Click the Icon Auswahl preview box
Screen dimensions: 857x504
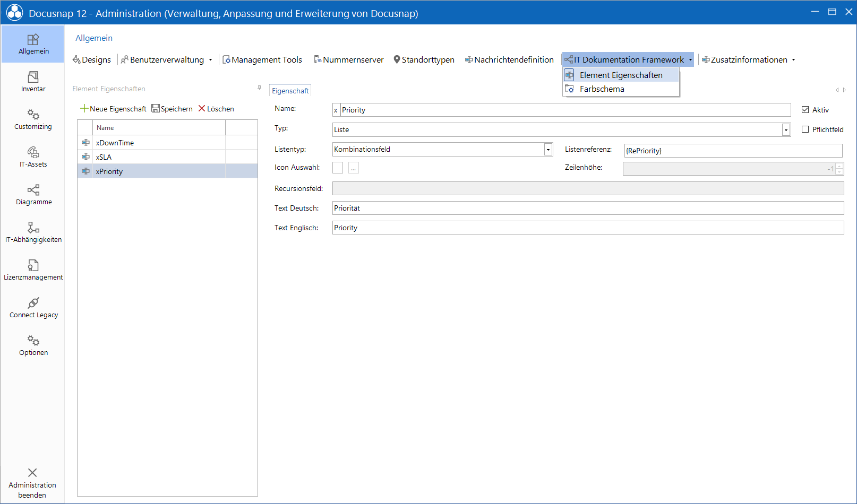338,168
